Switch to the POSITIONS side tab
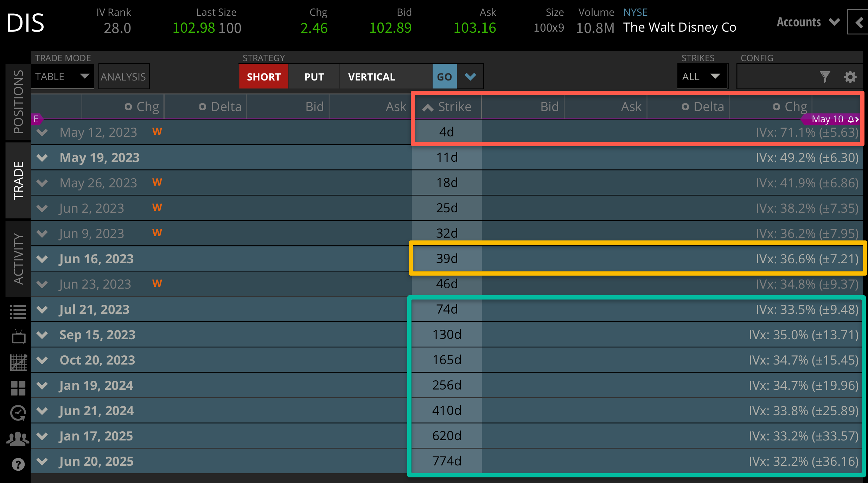Image resolution: width=868 pixels, height=483 pixels. 18,102
